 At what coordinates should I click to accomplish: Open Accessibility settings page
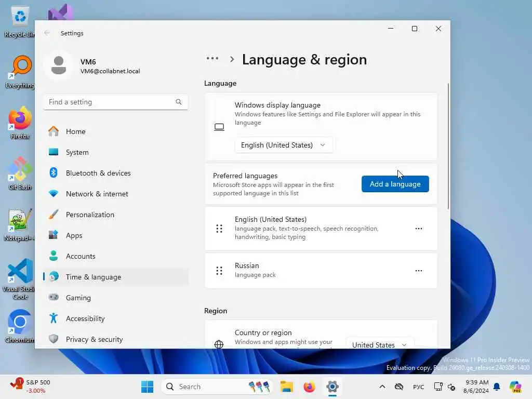pyautogui.click(x=116, y=318)
